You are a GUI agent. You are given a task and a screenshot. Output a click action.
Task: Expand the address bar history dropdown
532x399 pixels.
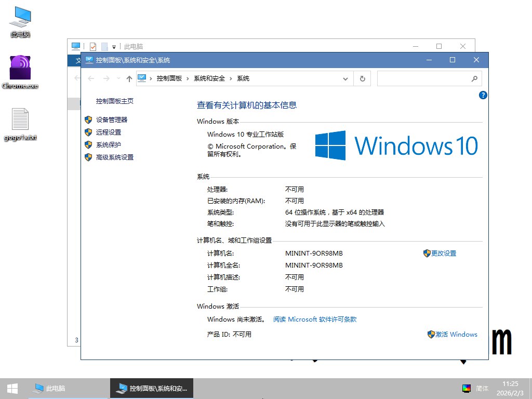[345, 79]
